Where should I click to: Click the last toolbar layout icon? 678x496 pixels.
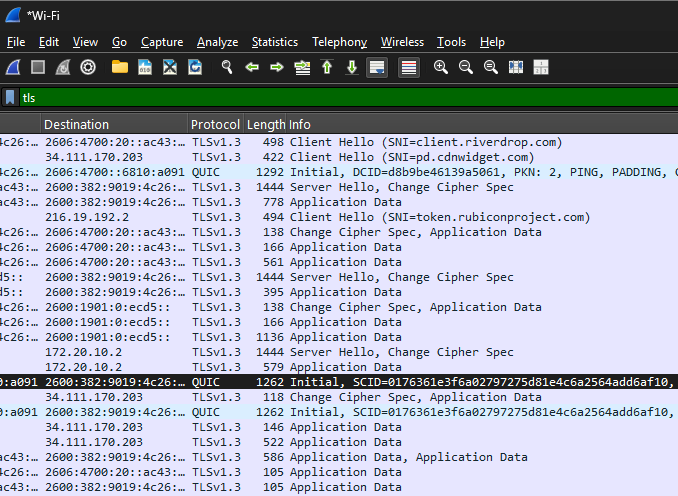coord(541,67)
